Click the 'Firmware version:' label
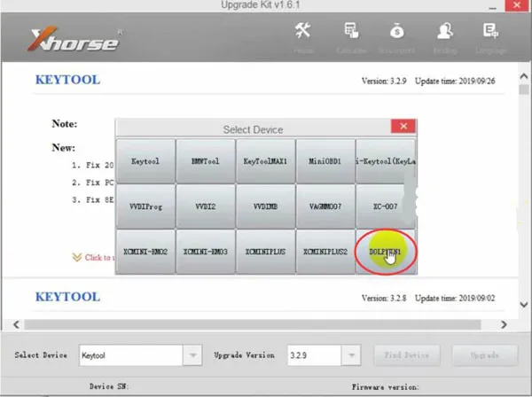The height and width of the screenshot is (397, 532). point(386,387)
